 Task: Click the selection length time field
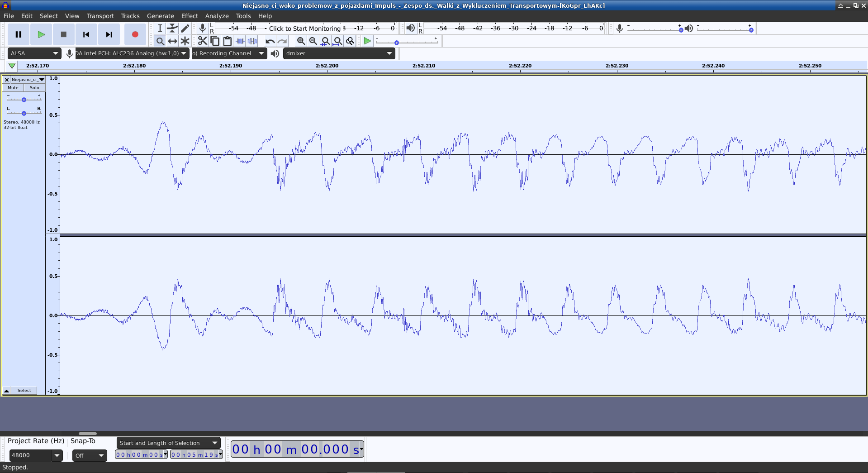(x=196, y=454)
